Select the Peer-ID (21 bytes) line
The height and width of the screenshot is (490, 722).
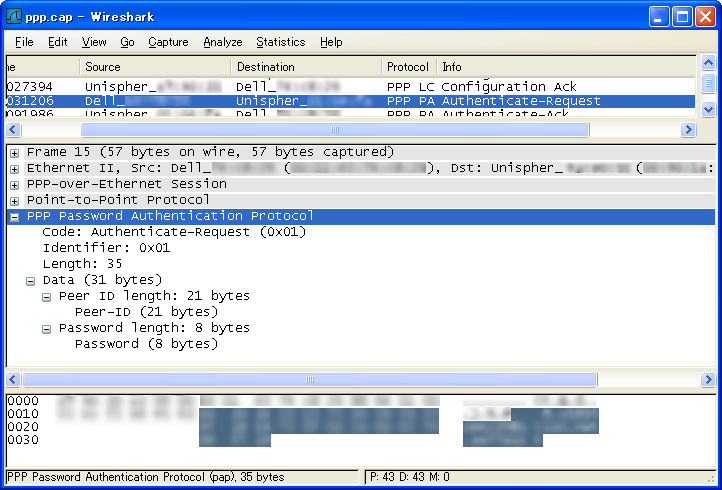point(146,312)
